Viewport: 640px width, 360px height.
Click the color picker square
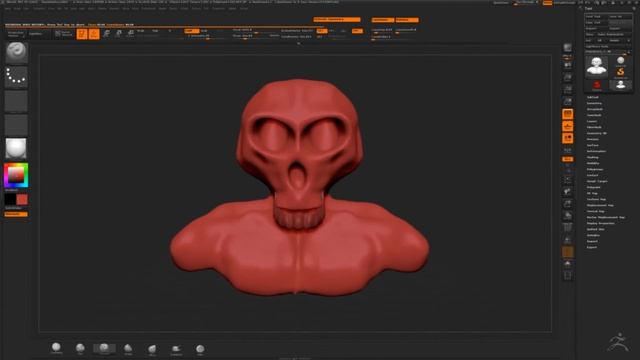(16, 176)
